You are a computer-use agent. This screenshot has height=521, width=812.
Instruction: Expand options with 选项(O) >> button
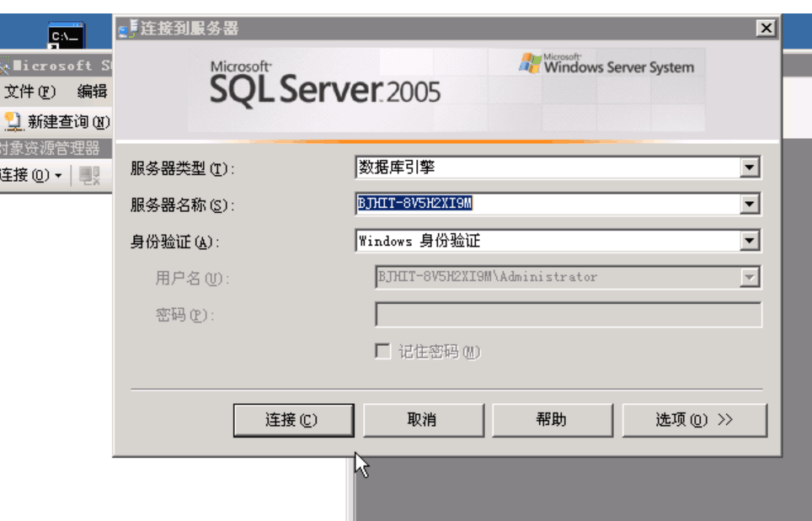694,420
